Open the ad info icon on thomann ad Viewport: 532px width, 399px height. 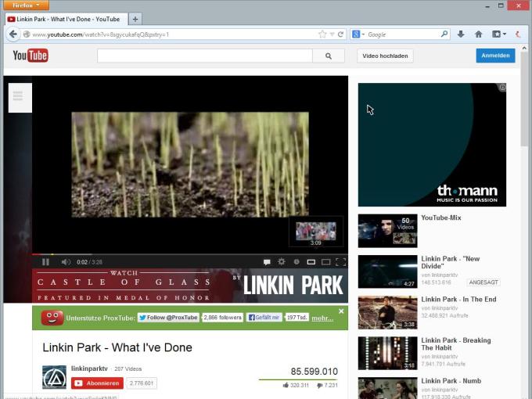pyautogui.click(x=502, y=88)
